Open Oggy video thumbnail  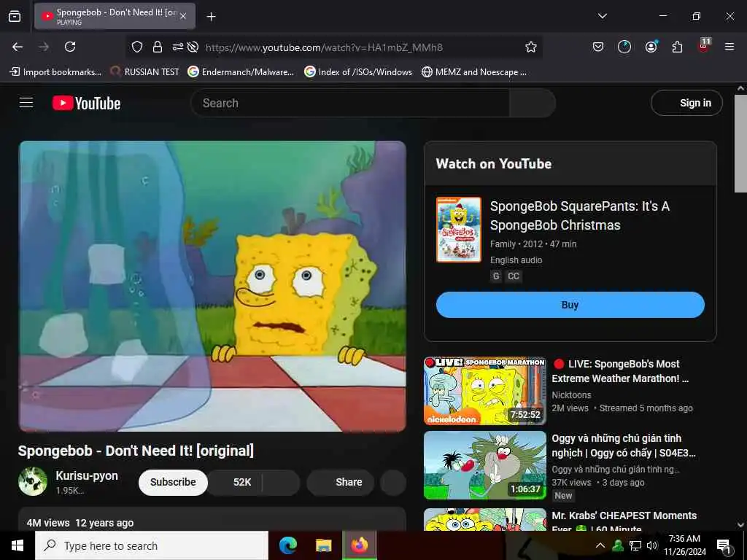[x=485, y=465]
